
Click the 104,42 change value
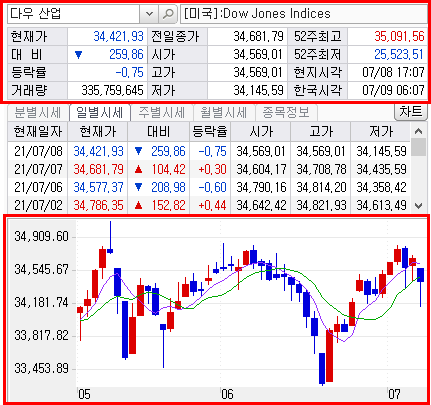[x=168, y=169]
